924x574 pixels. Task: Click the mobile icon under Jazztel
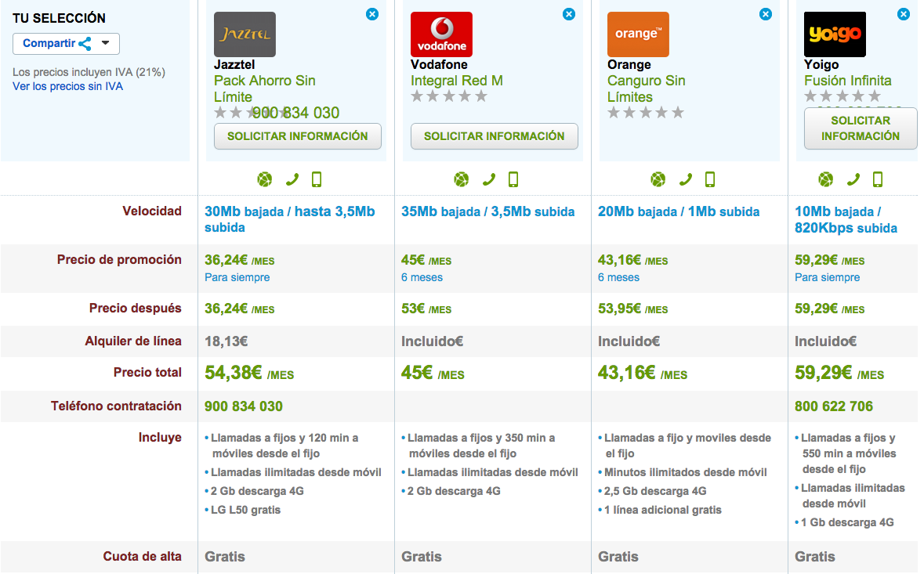tap(317, 179)
